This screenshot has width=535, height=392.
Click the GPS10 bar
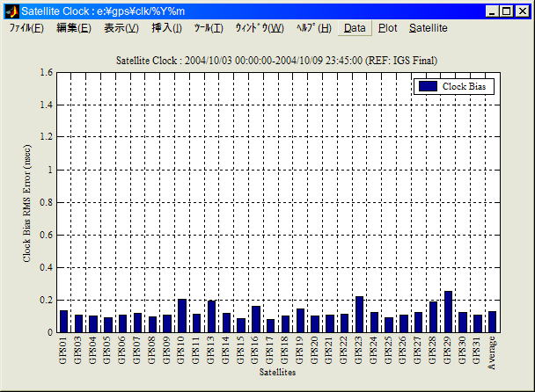point(182,316)
